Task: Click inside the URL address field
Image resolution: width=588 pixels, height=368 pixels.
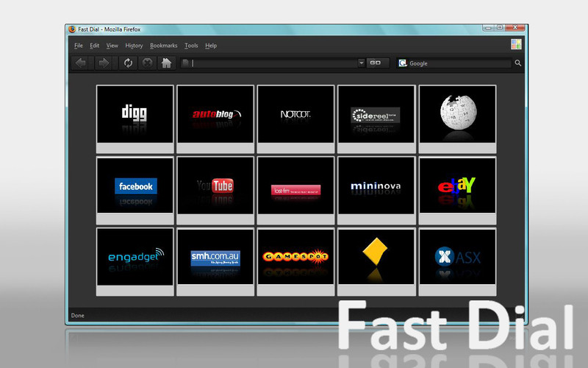Action: [273, 63]
